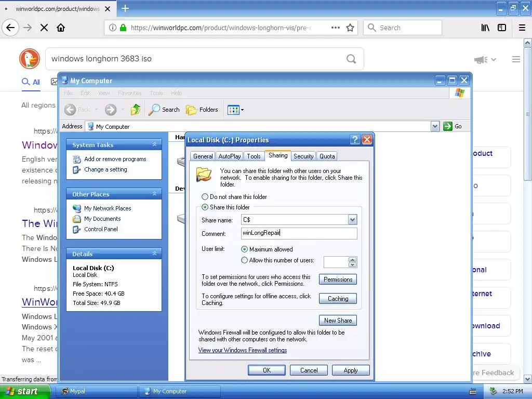Image resolution: width=532 pixels, height=399 pixels.
Task: Click on-screen keyboard tray icon
Action: [x=473, y=392]
